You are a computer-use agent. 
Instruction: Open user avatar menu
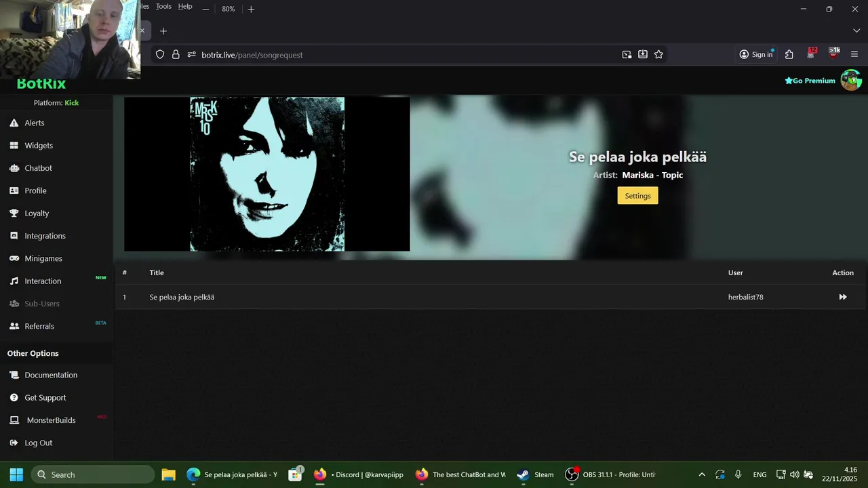pos(850,80)
